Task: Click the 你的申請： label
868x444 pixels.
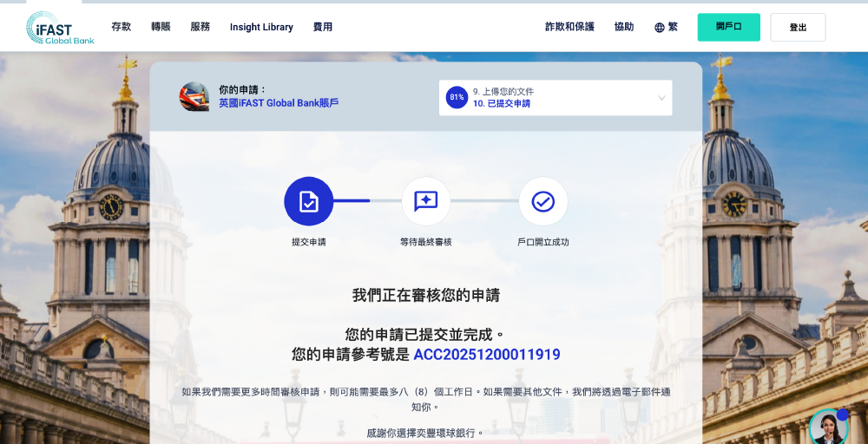Action: click(x=243, y=89)
